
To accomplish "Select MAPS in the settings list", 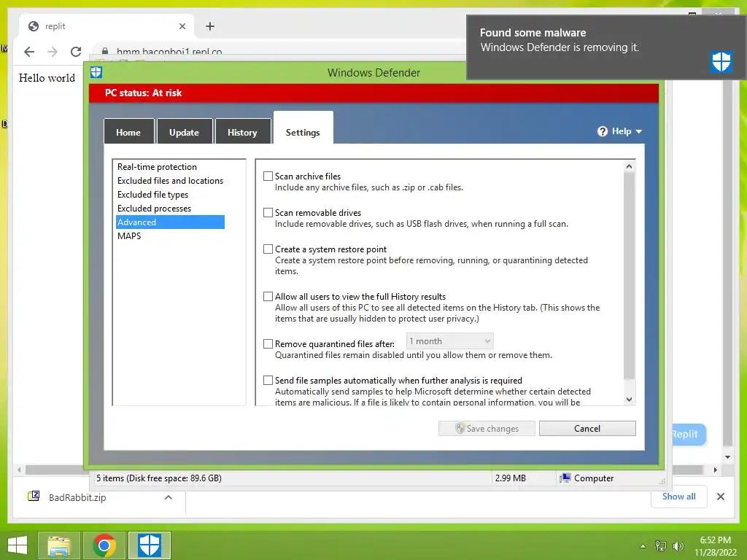I will [129, 236].
